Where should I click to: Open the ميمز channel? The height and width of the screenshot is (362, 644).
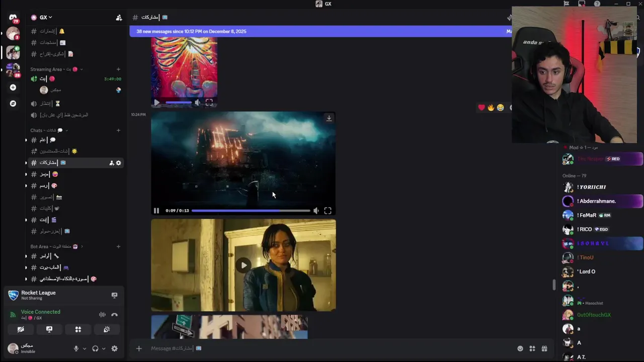(x=75, y=174)
